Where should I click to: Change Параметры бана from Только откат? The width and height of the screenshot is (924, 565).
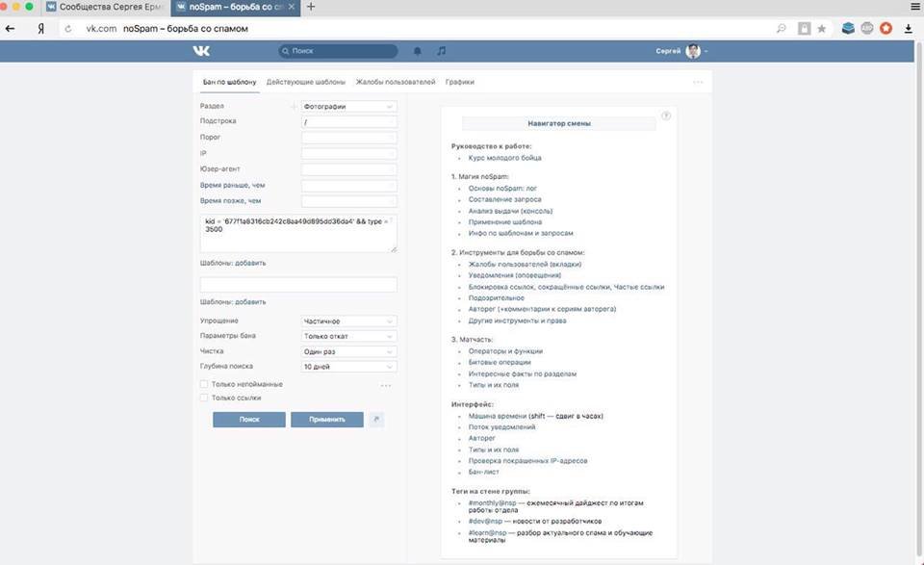coord(346,335)
